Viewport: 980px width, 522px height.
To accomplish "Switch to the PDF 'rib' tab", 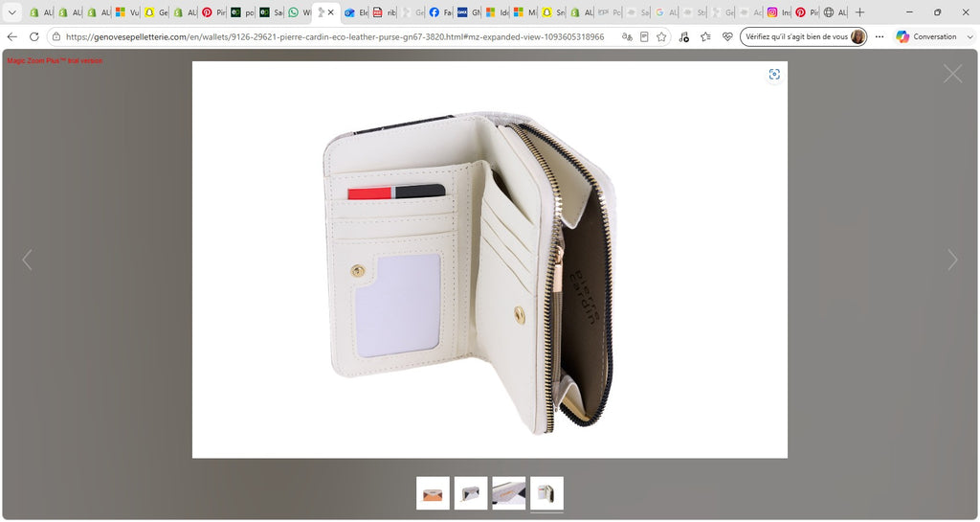I will click(384, 11).
